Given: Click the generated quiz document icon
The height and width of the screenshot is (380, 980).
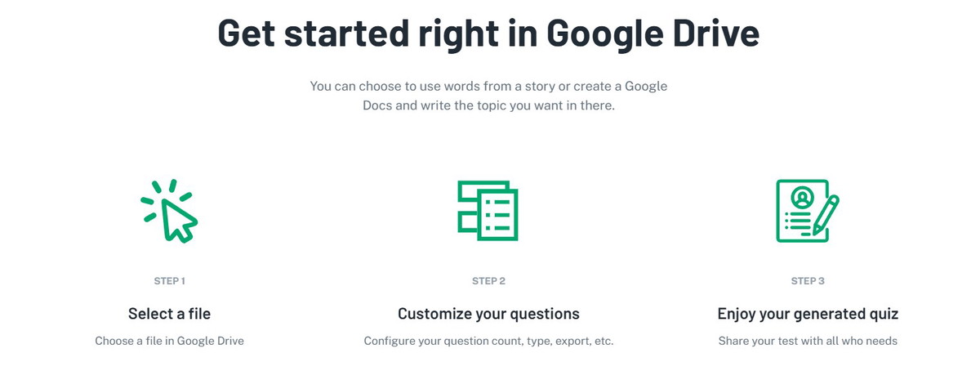Looking at the screenshot, I should [807, 211].
